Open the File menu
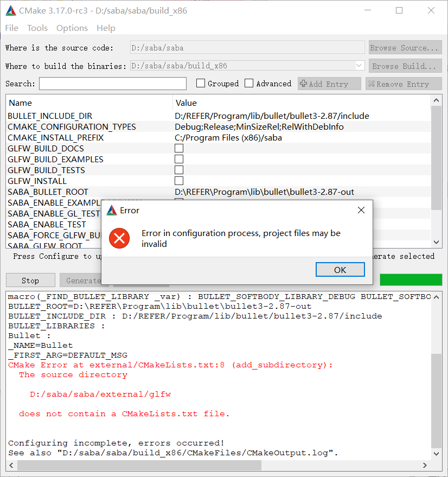448x477 pixels. tap(11, 28)
